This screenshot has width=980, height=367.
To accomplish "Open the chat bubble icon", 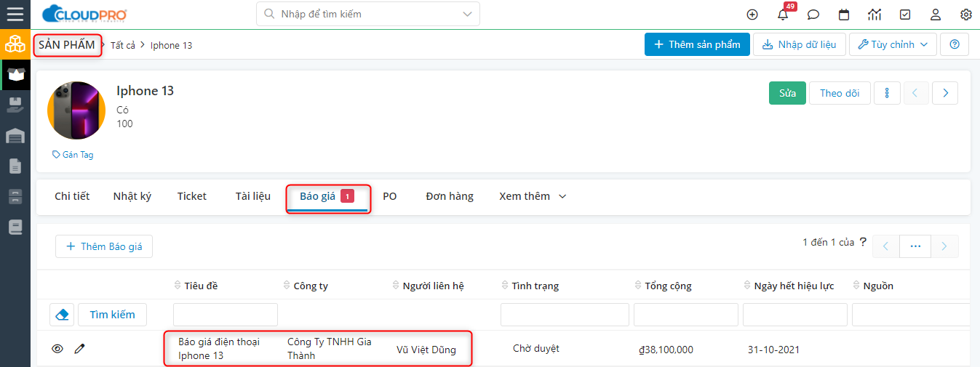I will 813,15.
